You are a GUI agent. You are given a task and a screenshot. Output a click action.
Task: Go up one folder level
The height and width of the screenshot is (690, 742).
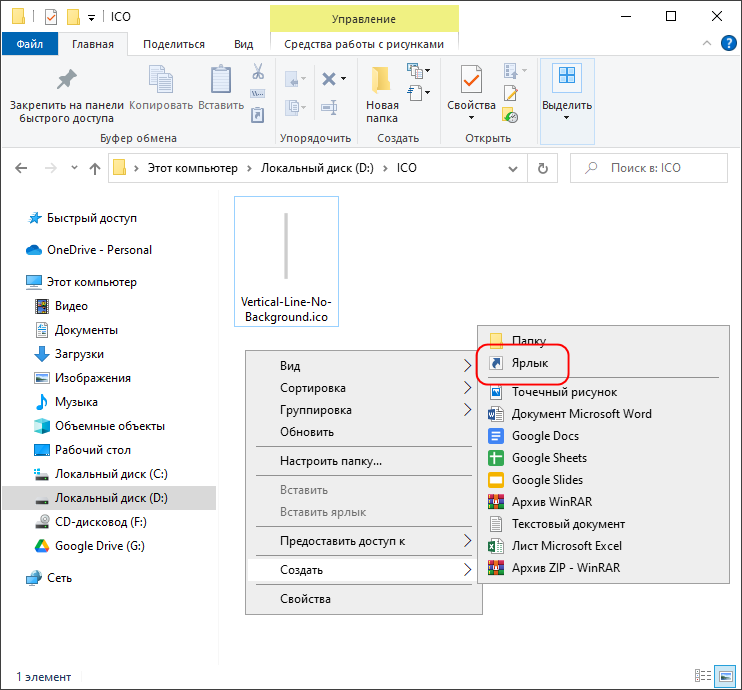tap(95, 168)
